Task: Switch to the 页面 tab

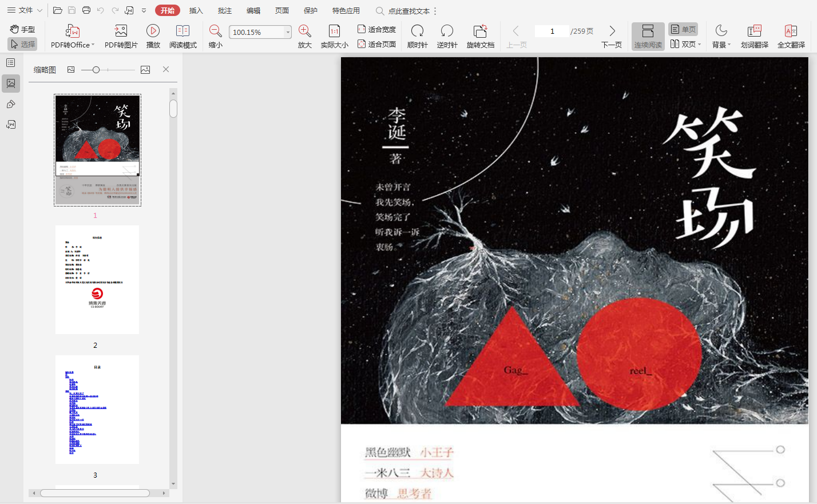Action: [282, 10]
